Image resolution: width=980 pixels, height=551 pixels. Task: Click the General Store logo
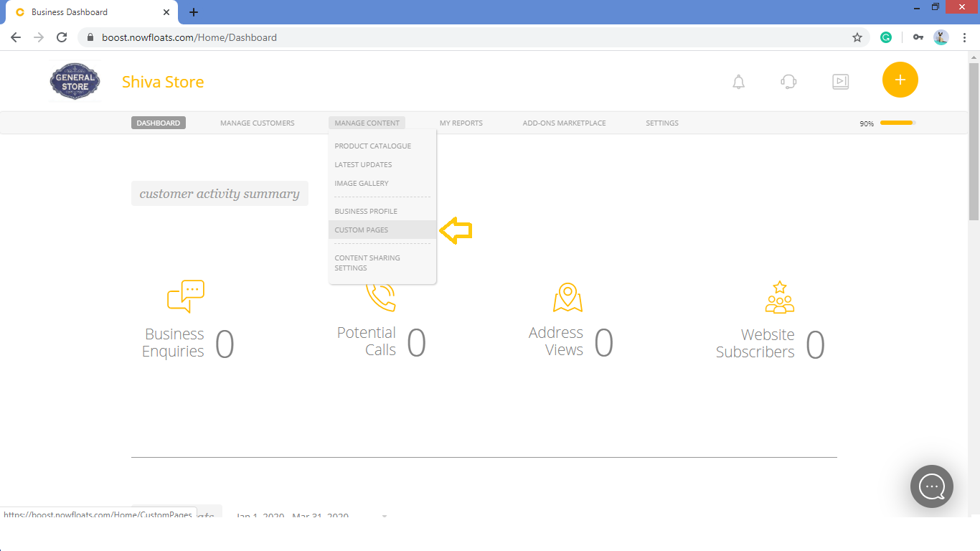click(x=75, y=81)
